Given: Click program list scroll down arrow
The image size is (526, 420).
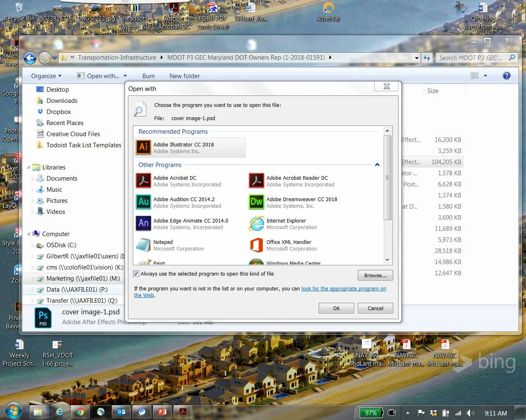Looking at the screenshot, I should point(387,260).
